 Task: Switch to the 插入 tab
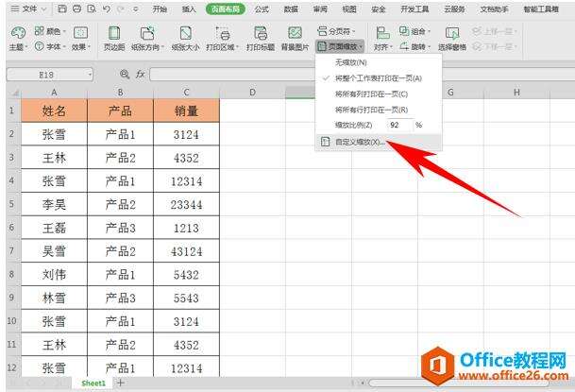189,9
